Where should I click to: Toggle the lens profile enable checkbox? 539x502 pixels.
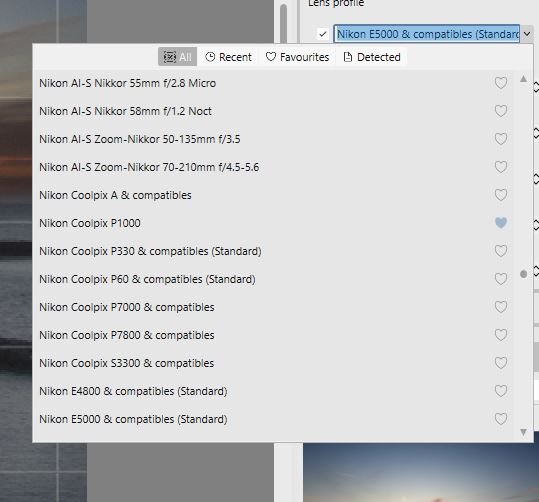tap(322, 34)
